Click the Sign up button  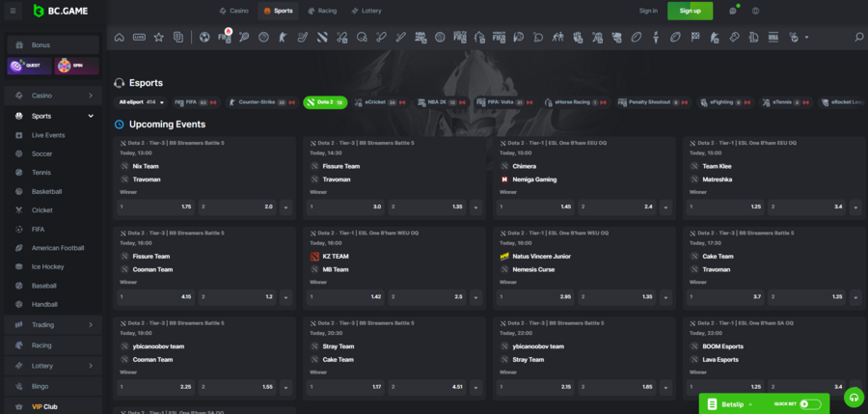coord(690,11)
